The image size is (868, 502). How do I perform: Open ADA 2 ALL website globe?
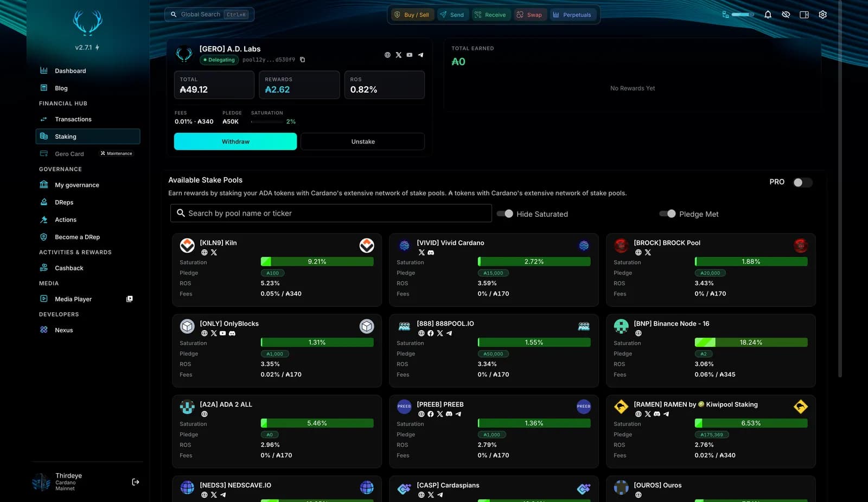point(205,414)
